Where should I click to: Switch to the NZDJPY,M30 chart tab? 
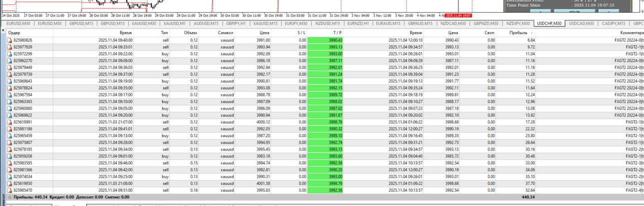click(518, 23)
